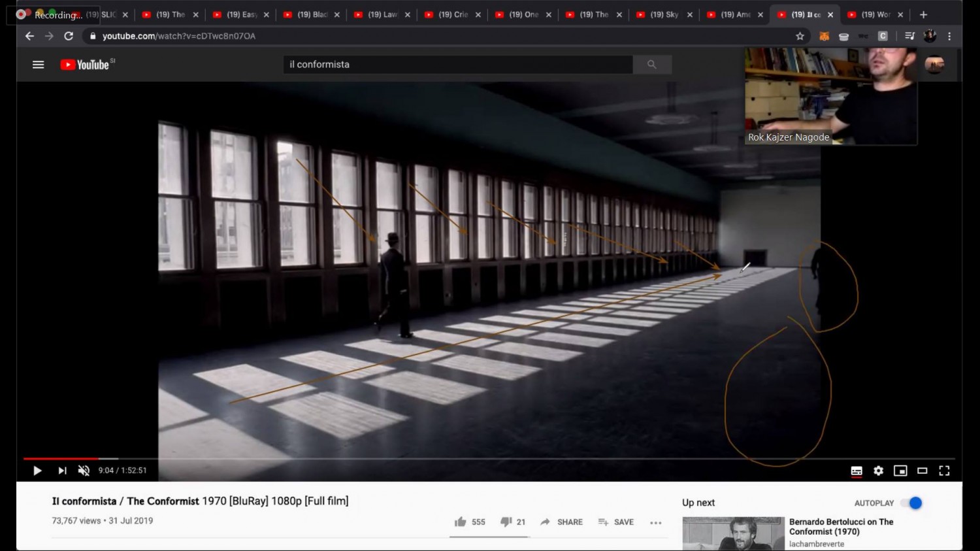Open the gray C extension icon
This screenshot has width=980, height=551.
coord(883,36)
